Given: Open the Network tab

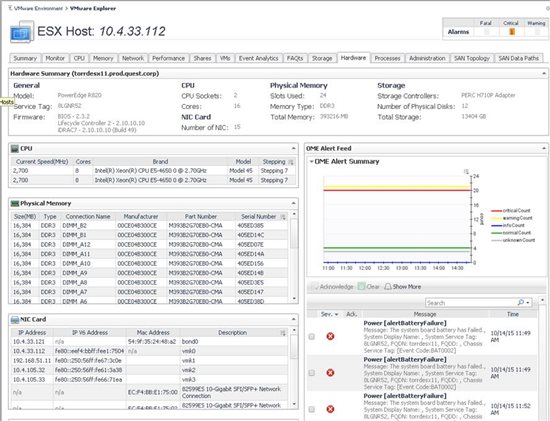Looking at the screenshot, I should pyautogui.click(x=133, y=58).
